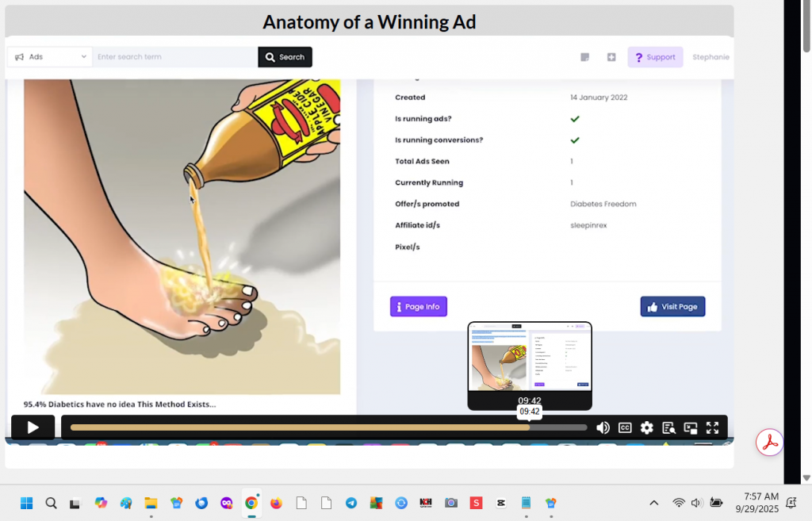
Task: Open the purple Support button
Action: (x=655, y=57)
